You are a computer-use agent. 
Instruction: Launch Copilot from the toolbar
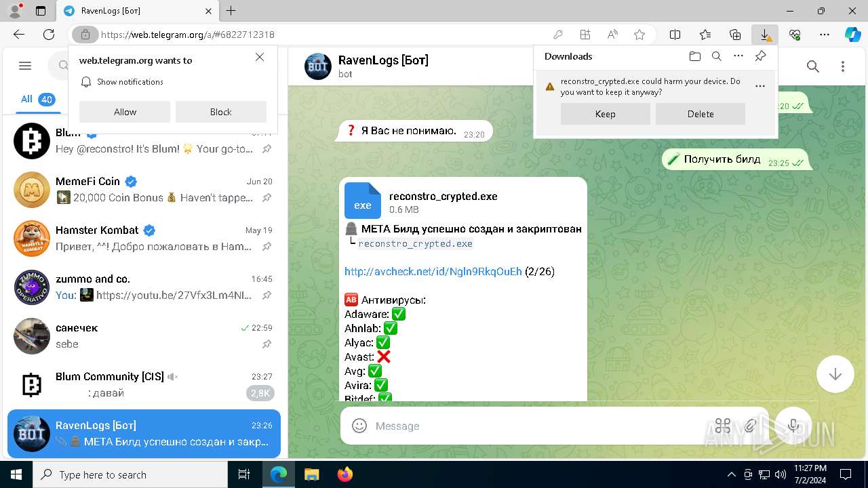[852, 35]
